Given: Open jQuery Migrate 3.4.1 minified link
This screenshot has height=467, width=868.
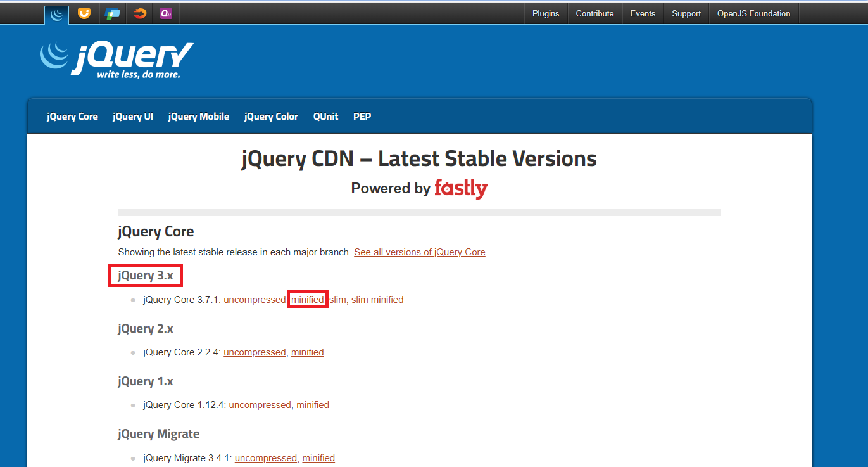Looking at the screenshot, I should click(318, 457).
